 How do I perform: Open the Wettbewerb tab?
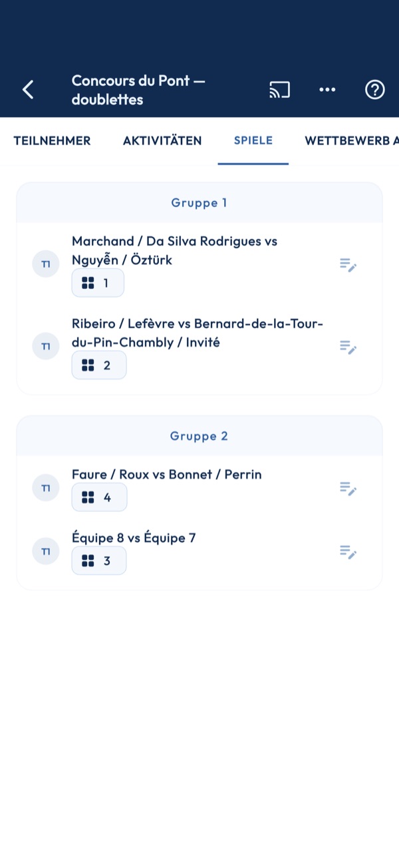352,140
